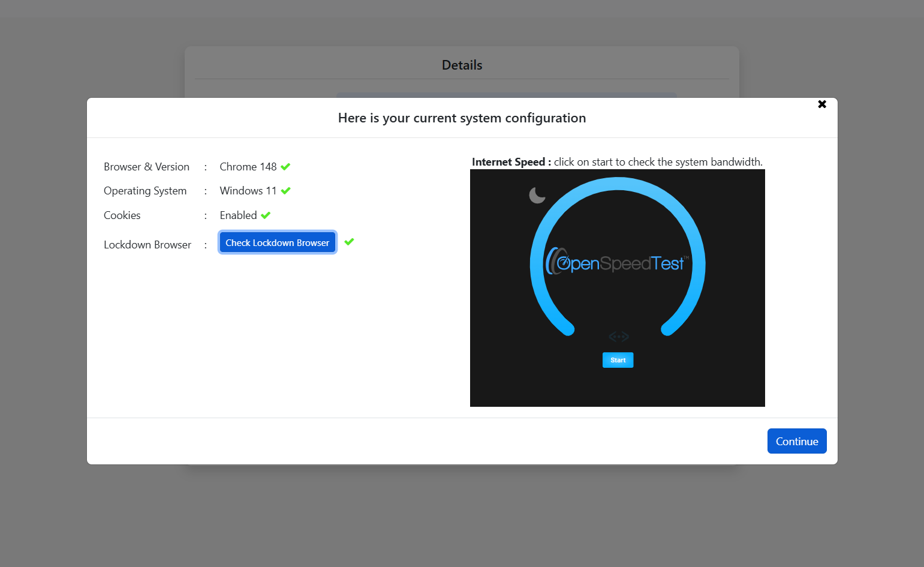Click green checkmark next to Windows 11
Screen dimensions: 924x567
click(285, 191)
